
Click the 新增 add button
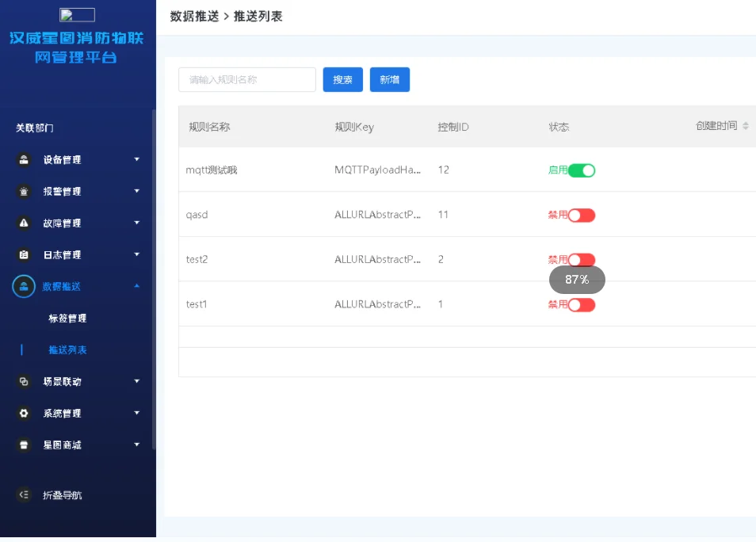[389, 79]
